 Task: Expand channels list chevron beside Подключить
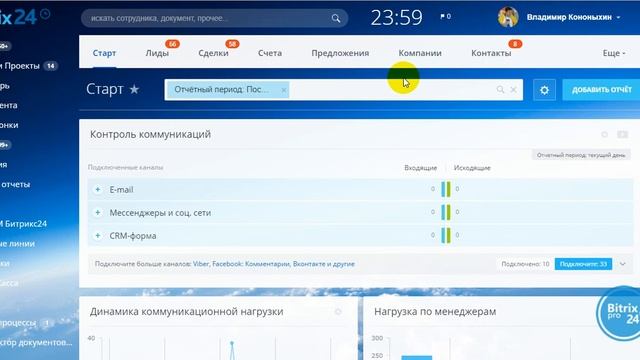[622, 264]
